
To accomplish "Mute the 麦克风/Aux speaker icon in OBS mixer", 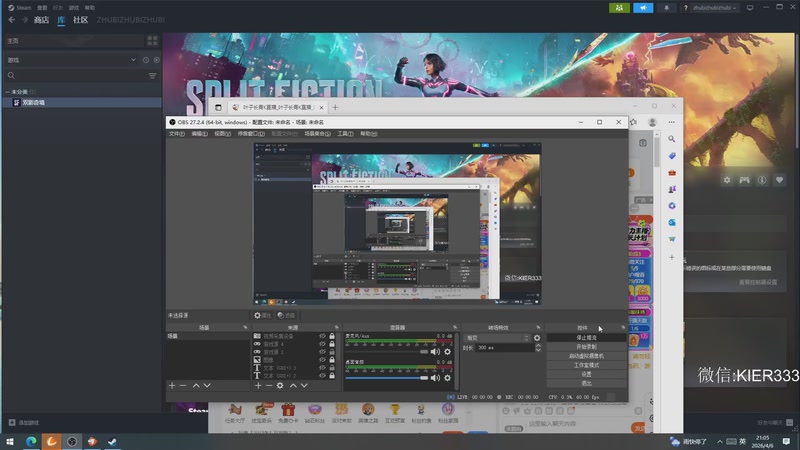I will click(435, 352).
